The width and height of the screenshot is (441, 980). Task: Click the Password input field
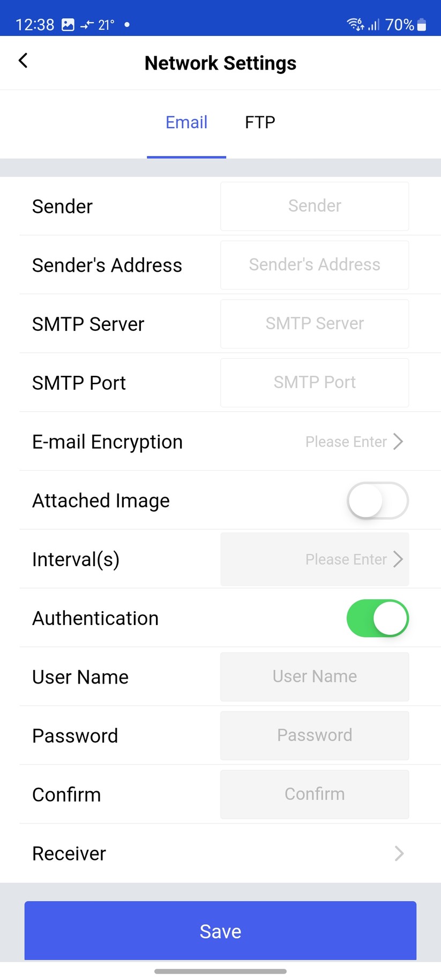point(314,735)
